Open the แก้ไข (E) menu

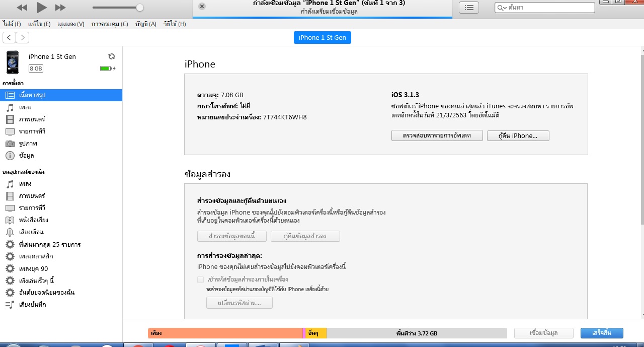pos(39,24)
